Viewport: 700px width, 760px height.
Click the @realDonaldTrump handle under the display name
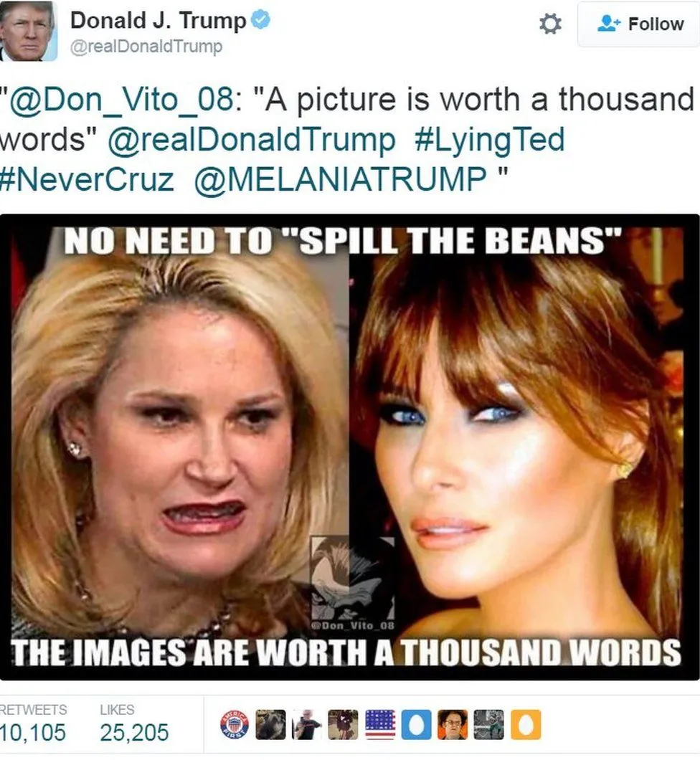pos(146,47)
